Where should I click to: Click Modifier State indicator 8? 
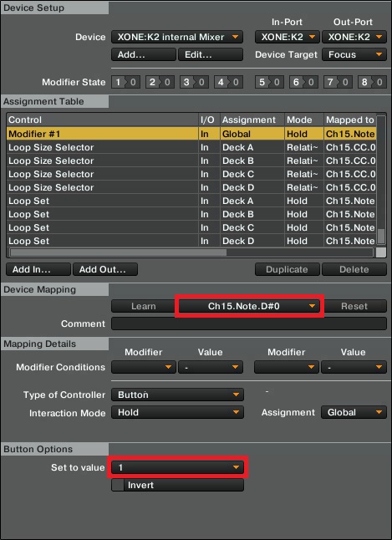(x=372, y=82)
